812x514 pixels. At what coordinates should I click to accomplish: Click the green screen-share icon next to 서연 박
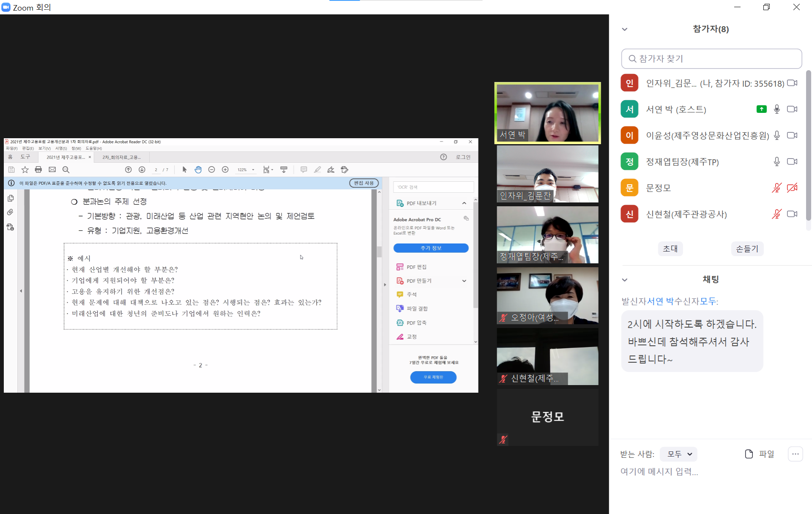point(761,109)
